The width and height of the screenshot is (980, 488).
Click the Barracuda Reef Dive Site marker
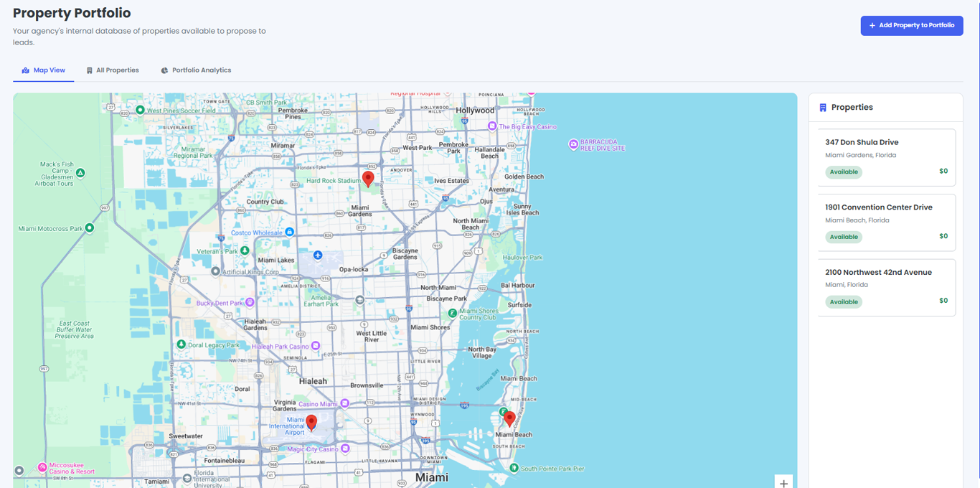click(573, 144)
